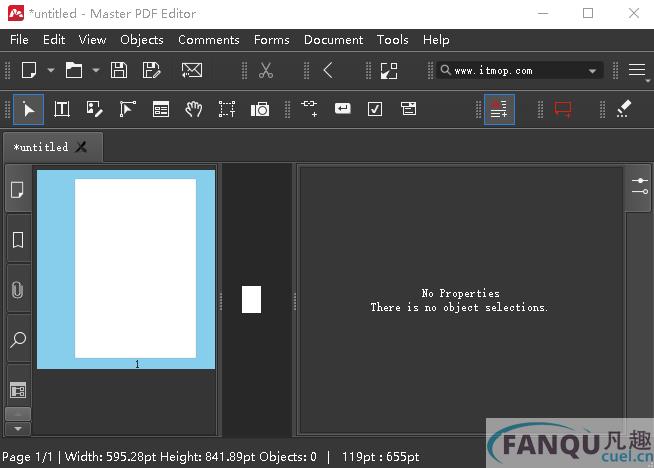This screenshot has height=468, width=654.
Task: Open the Help menu
Action: click(x=436, y=40)
